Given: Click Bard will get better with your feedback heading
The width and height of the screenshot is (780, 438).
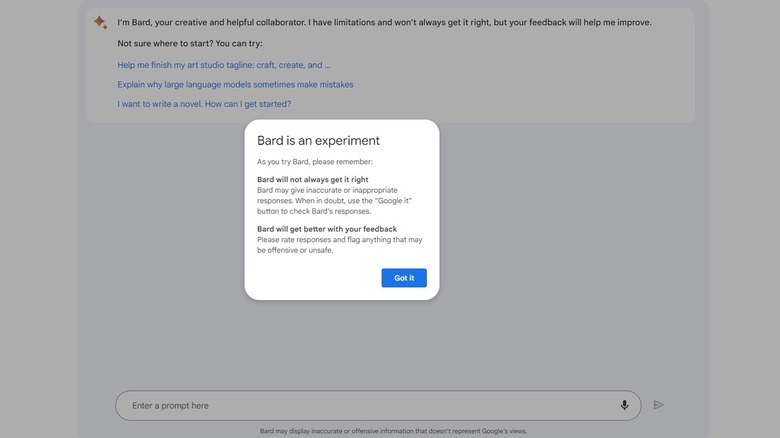Looking at the screenshot, I should click(x=326, y=229).
